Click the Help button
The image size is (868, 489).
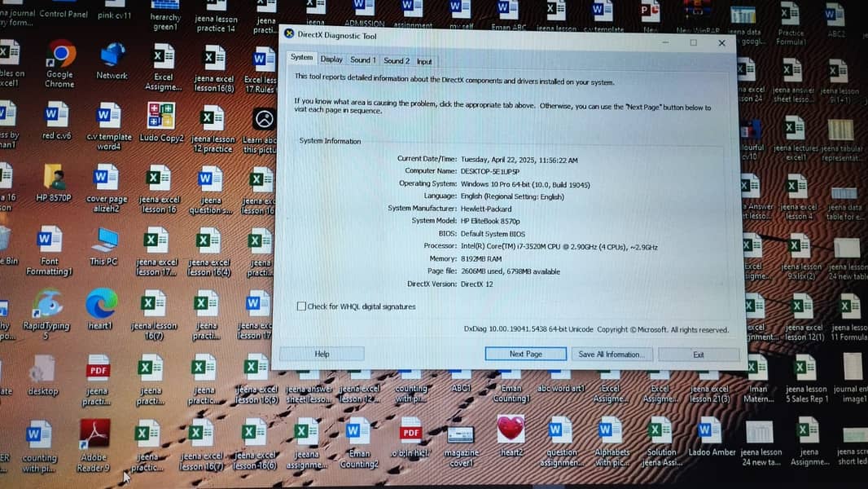pyautogui.click(x=322, y=354)
